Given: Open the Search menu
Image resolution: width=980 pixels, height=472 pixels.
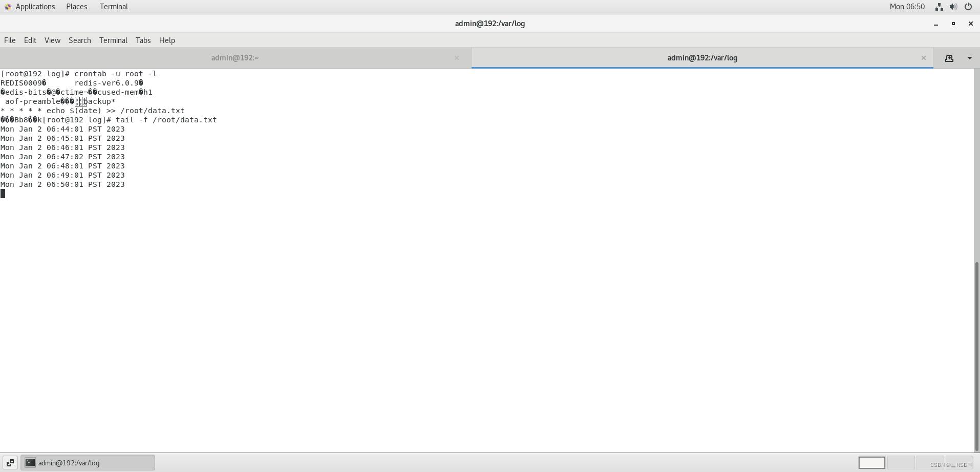Looking at the screenshot, I should (x=80, y=40).
